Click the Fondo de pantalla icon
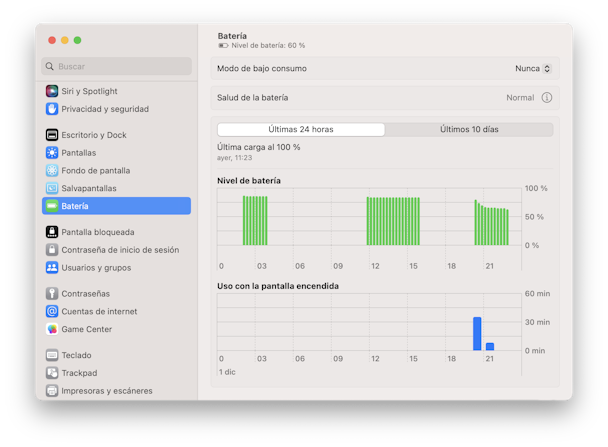Viewport: 608px width, 447px height. pyautogui.click(x=52, y=171)
